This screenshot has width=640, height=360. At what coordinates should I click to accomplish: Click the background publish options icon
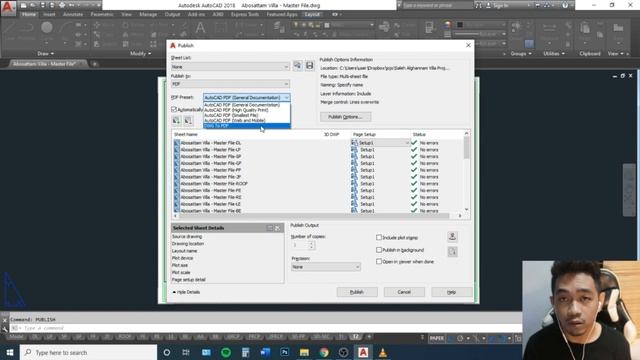pos(452,252)
